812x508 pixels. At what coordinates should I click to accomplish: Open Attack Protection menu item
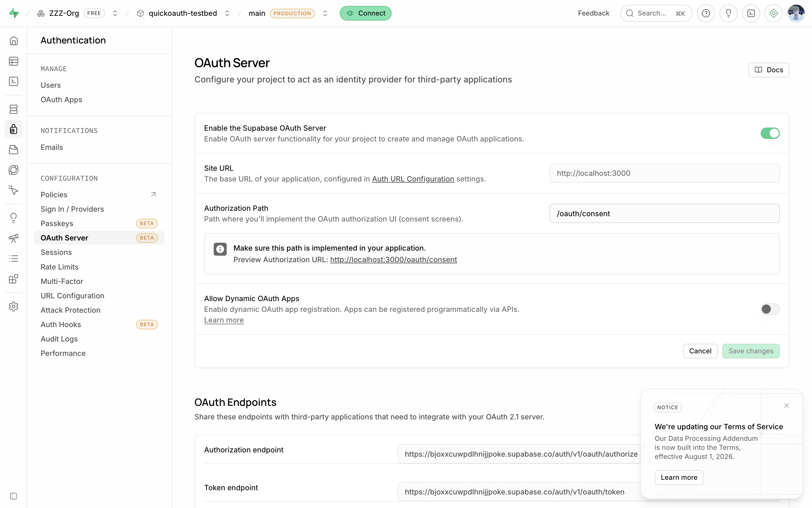99,310
